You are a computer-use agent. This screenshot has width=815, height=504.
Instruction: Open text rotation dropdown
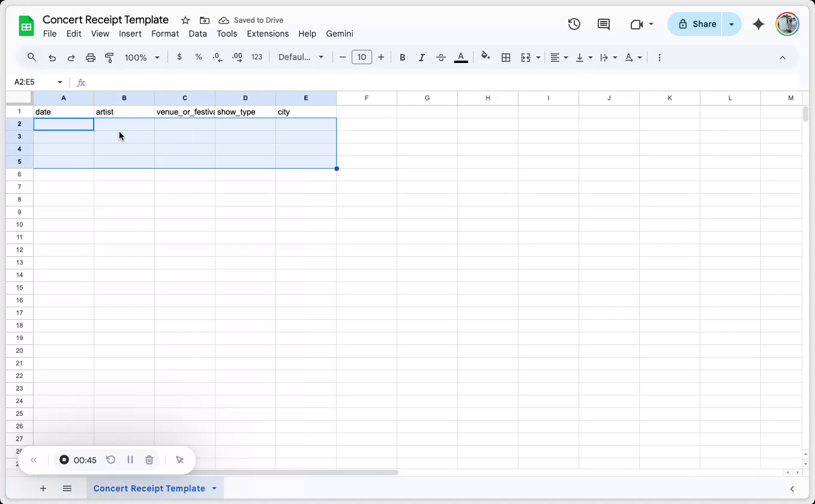pyautogui.click(x=633, y=58)
